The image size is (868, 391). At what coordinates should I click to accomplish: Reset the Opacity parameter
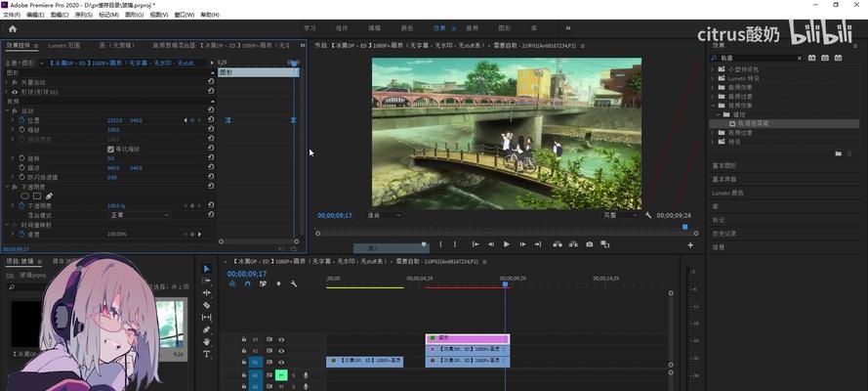click(x=211, y=205)
